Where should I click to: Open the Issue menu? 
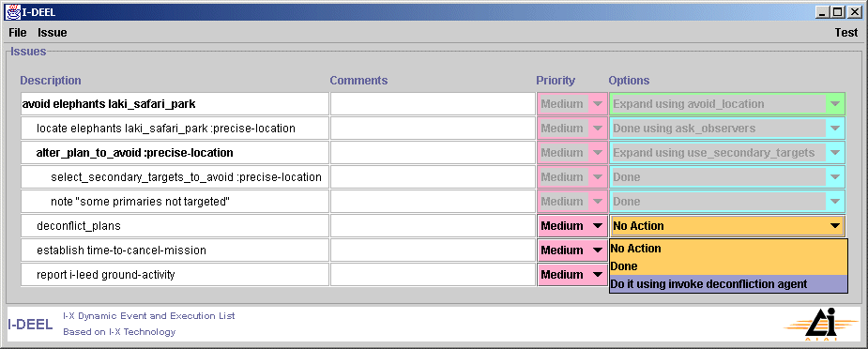click(52, 33)
